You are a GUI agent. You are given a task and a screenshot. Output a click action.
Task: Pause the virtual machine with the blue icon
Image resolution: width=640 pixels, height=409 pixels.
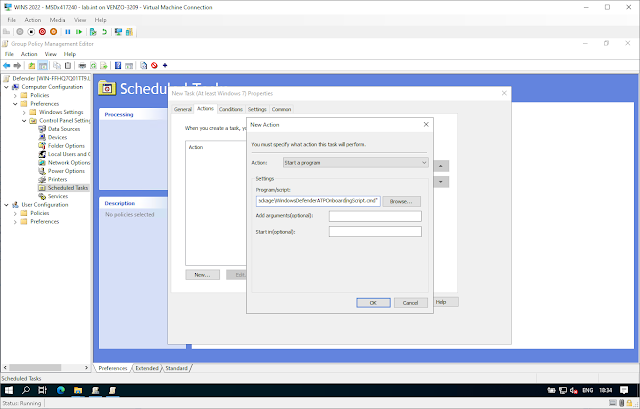tap(68, 32)
